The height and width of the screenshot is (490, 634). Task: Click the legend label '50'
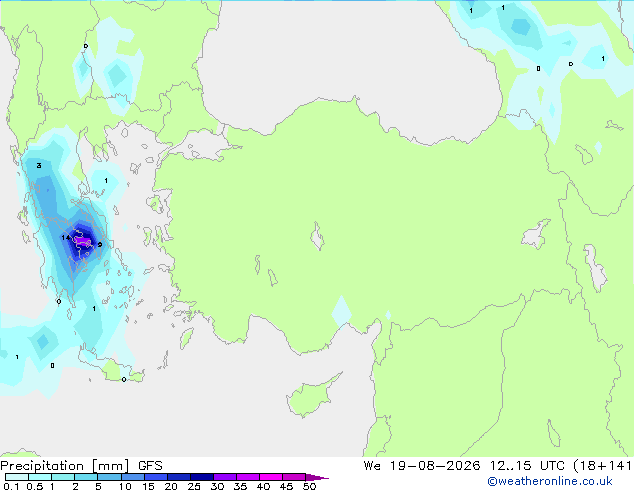(309, 486)
